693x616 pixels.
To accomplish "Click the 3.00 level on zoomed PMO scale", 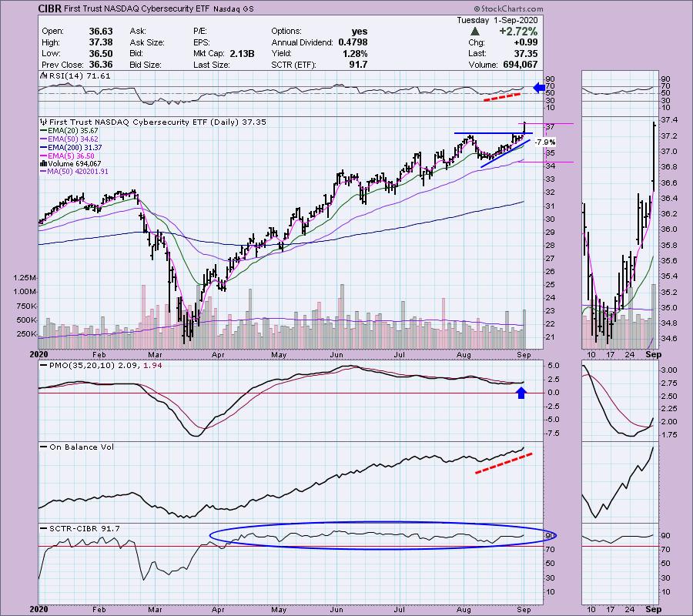I will pyautogui.click(x=670, y=370).
